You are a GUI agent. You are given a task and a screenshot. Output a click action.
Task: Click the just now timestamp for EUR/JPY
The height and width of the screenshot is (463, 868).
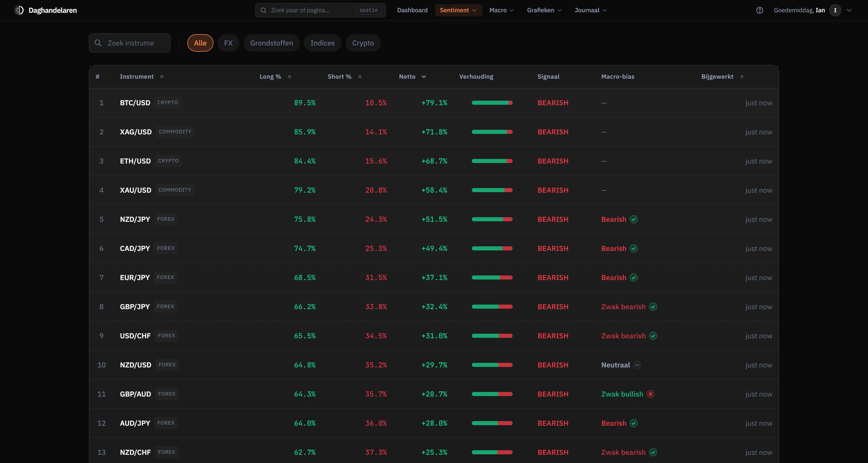[x=758, y=277]
